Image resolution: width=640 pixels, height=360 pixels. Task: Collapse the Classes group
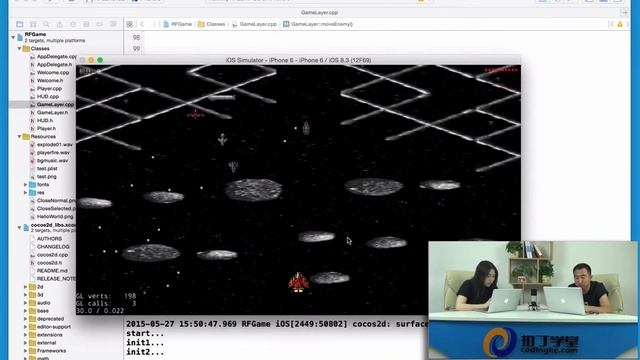pos(19,49)
